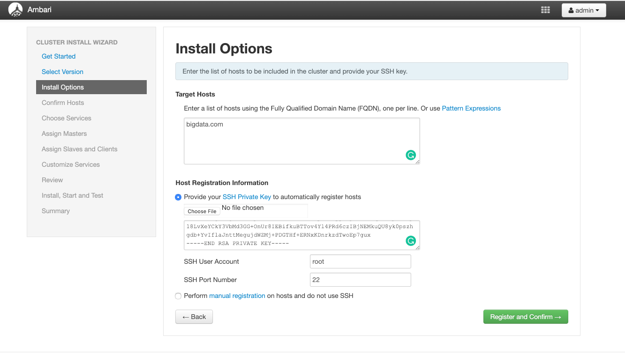Click the Grammarly icon in the Target Hosts box
The image size is (625, 364).
coord(411,155)
